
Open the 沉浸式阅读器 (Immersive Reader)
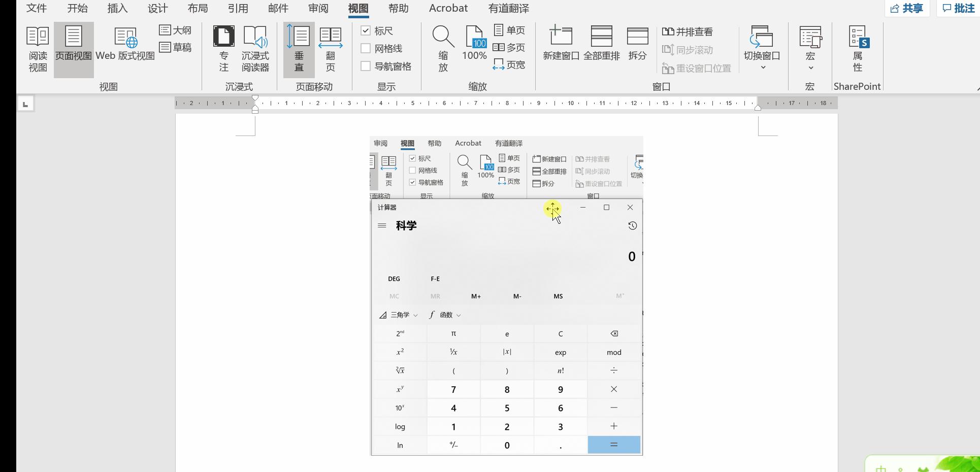tap(255, 48)
